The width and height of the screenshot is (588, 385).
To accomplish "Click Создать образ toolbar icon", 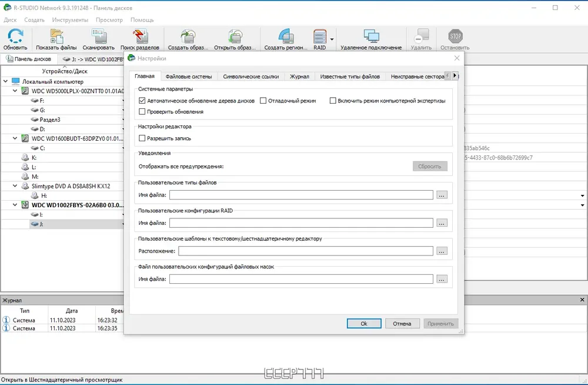I will click(188, 39).
